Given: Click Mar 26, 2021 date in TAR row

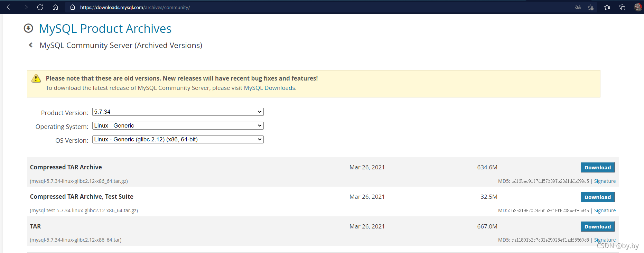Looking at the screenshot, I should [x=367, y=226].
